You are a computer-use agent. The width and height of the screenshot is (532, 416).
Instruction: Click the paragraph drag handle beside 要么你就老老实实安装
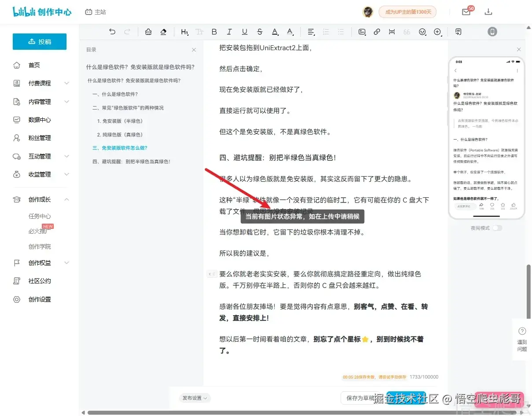[x=212, y=274]
